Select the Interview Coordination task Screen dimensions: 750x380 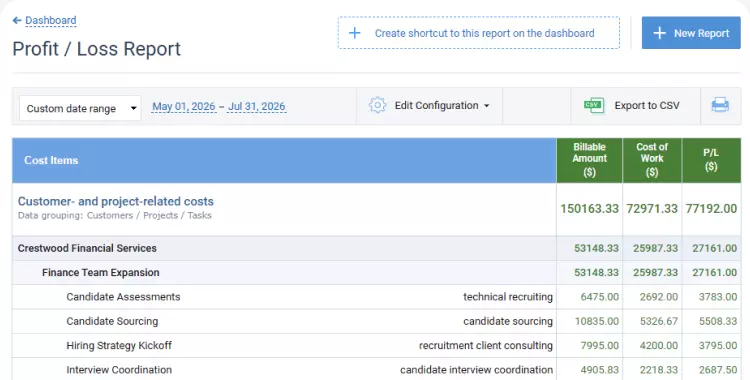[x=119, y=370]
